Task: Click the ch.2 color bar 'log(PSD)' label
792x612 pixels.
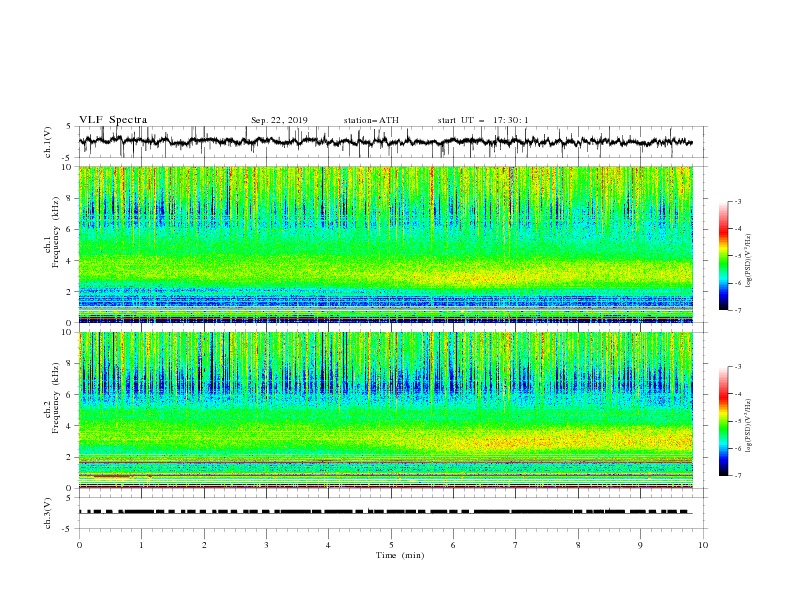Action: (x=748, y=426)
